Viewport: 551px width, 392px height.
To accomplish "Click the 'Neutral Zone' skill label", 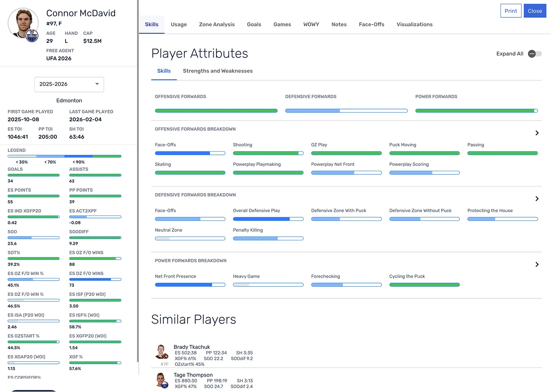I will coord(169,230).
